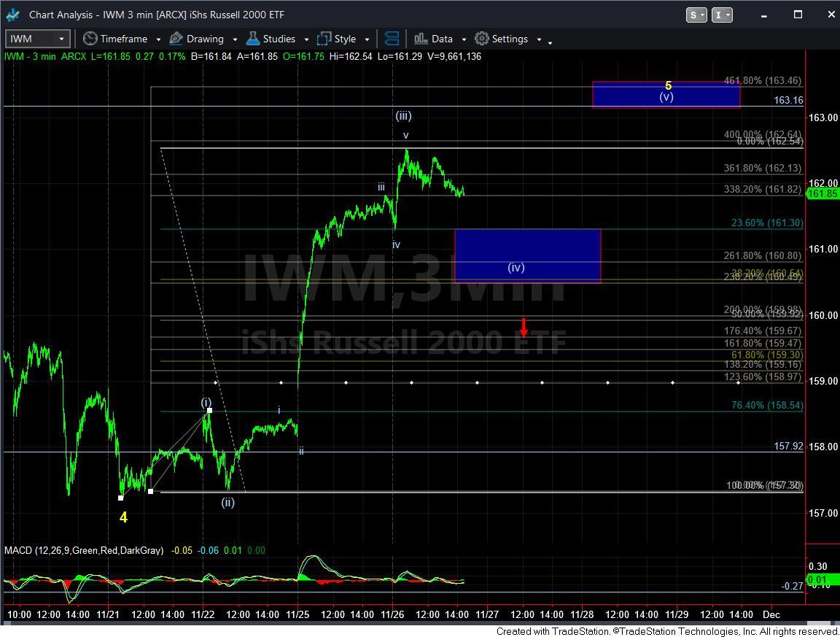The width and height of the screenshot is (840, 637).
Task: Expand the Studies dropdown arrow
Action: (x=306, y=39)
